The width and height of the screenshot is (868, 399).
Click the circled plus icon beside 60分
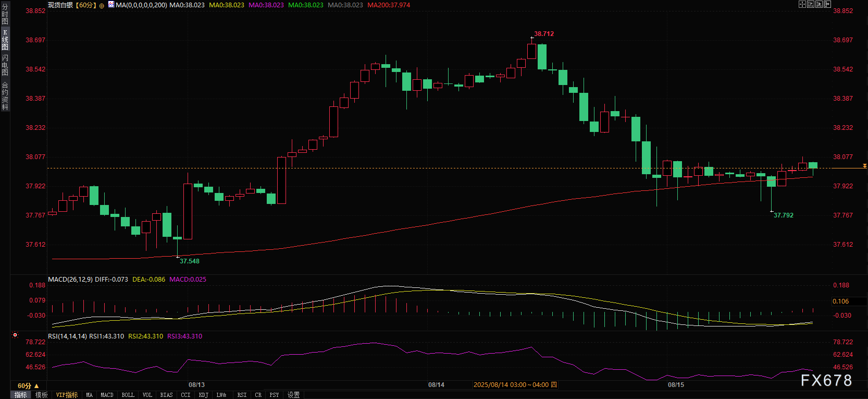(102, 5)
